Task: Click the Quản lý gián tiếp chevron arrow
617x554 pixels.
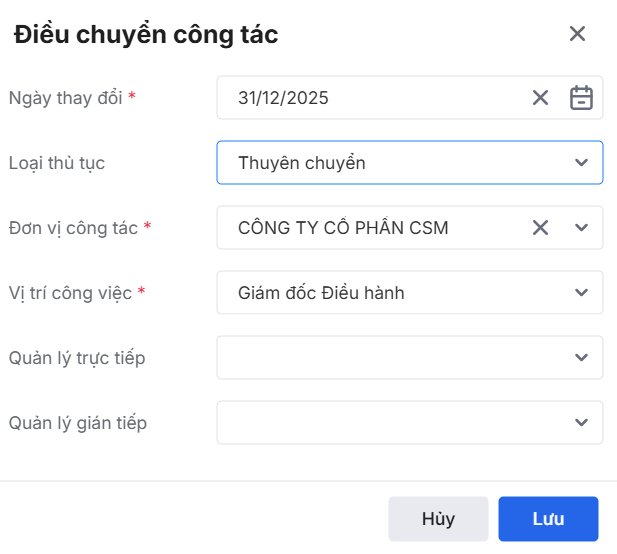Action: pyautogui.click(x=582, y=423)
